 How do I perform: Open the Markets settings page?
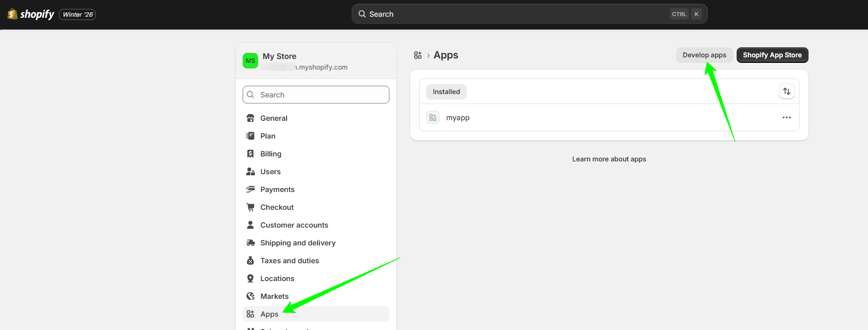point(274,296)
